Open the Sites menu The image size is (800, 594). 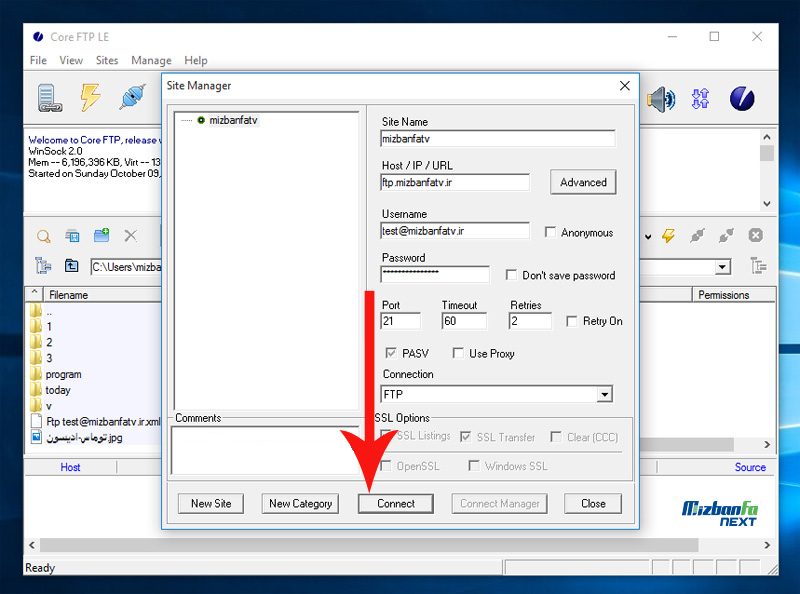(x=107, y=60)
